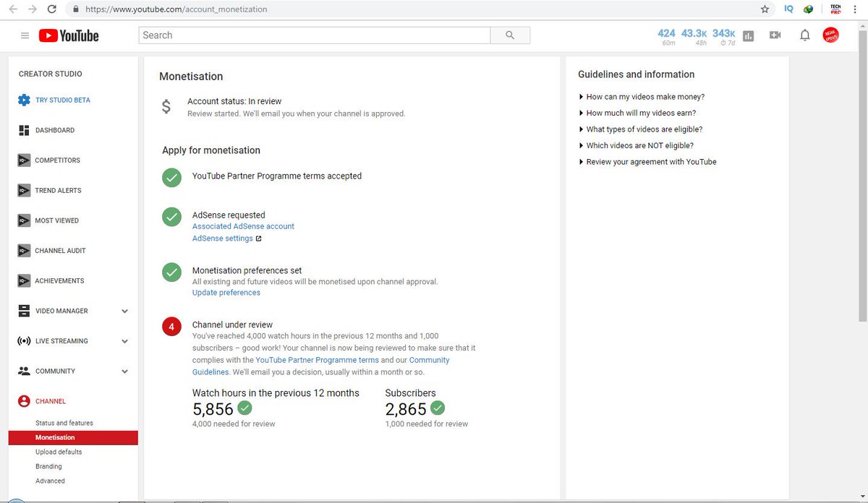Expand the Video Manager section chevron

coord(124,311)
